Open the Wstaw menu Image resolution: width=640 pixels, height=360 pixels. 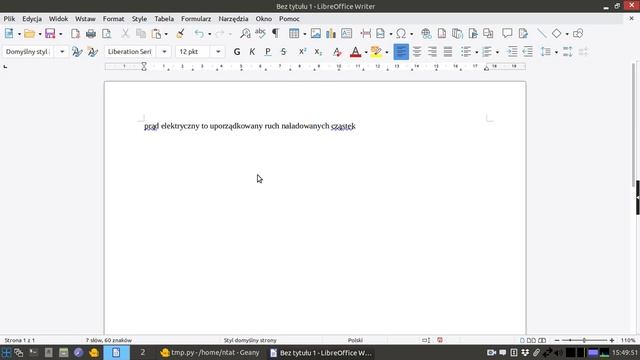[x=85, y=19]
